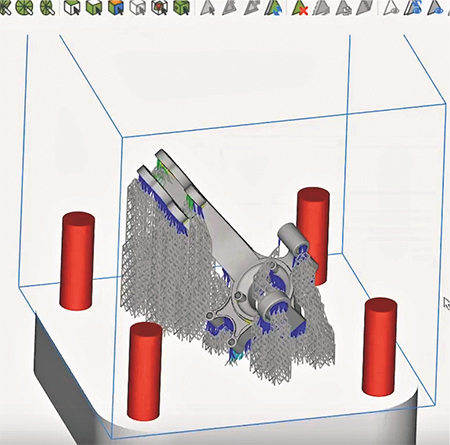Click the cube with orange top and blue side
The height and width of the screenshot is (445, 450).
click(x=116, y=7)
